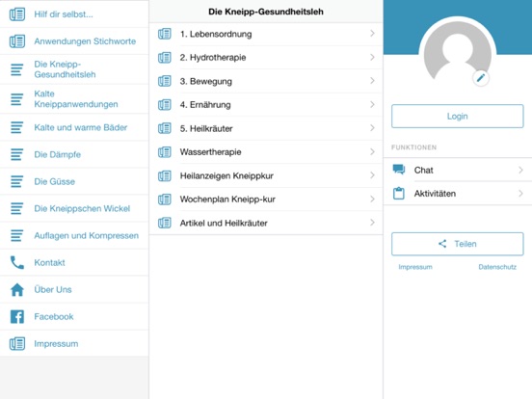
Task: Select the Wassertherapie article title
Action: [210, 152]
